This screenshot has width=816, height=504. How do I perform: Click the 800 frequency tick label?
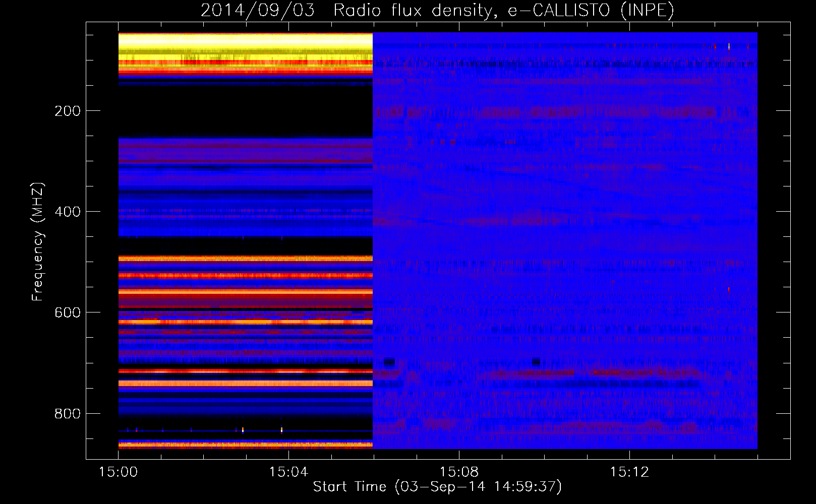pos(68,414)
